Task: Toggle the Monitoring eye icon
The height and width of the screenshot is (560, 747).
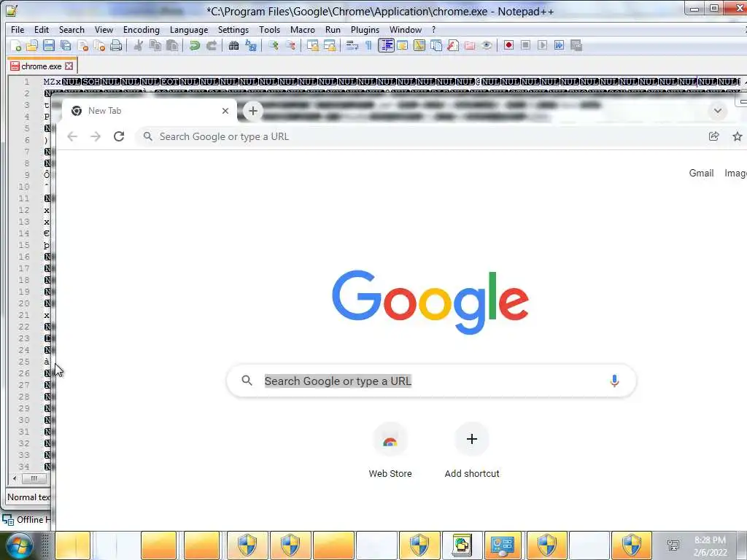Action: pyautogui.click(x=487, y=45)
